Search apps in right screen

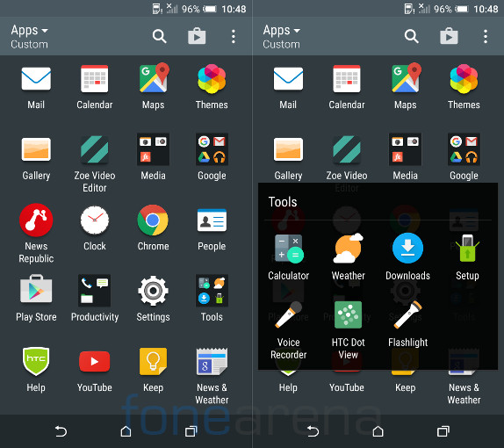tap(412, 36)
